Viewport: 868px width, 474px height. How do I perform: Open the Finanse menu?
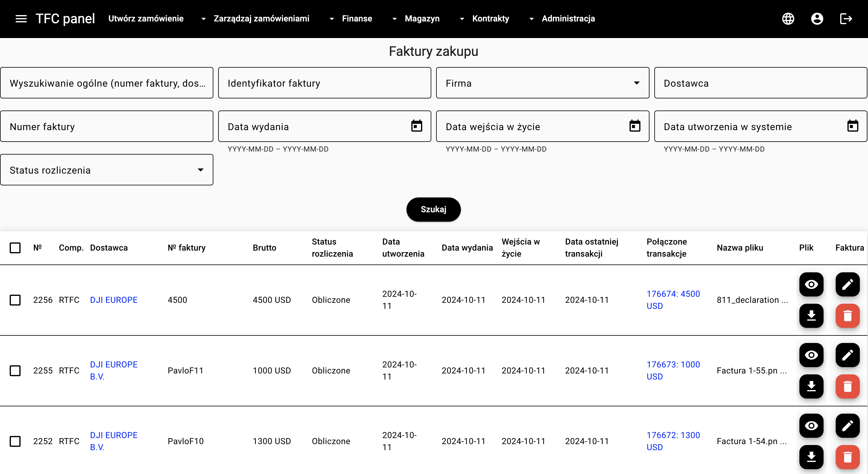[x=357, y=19]
